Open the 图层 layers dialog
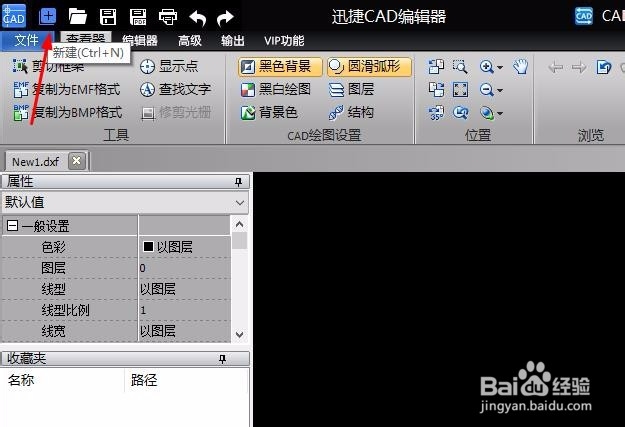The height and width of the screenshot is (427, 625). 352,89
